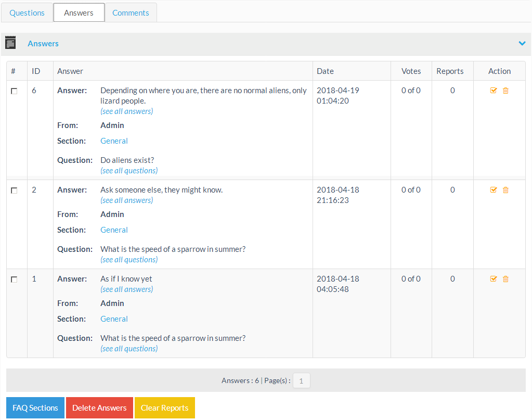Click the Answers panel notepad icon
Image resolution: width=532 pixels, height=420 pixels.
tap(10, 43)
